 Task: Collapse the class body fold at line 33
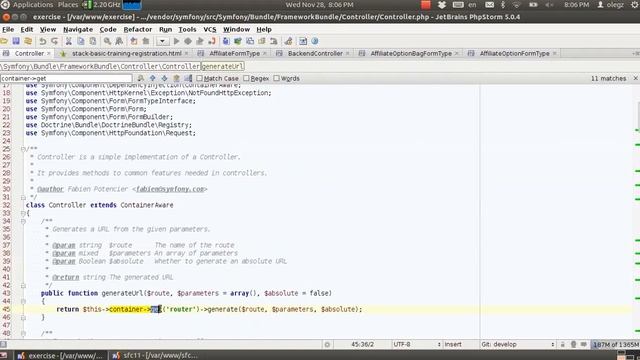pos(23,213)
